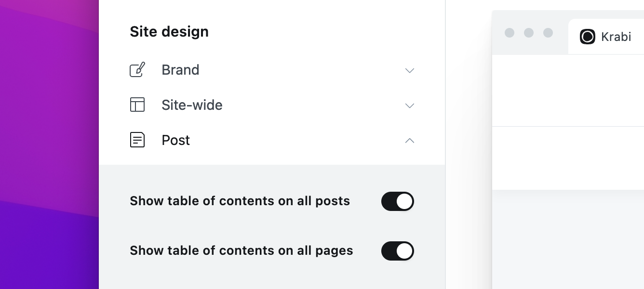Disable table of contents on all posts

coord(398,201)
